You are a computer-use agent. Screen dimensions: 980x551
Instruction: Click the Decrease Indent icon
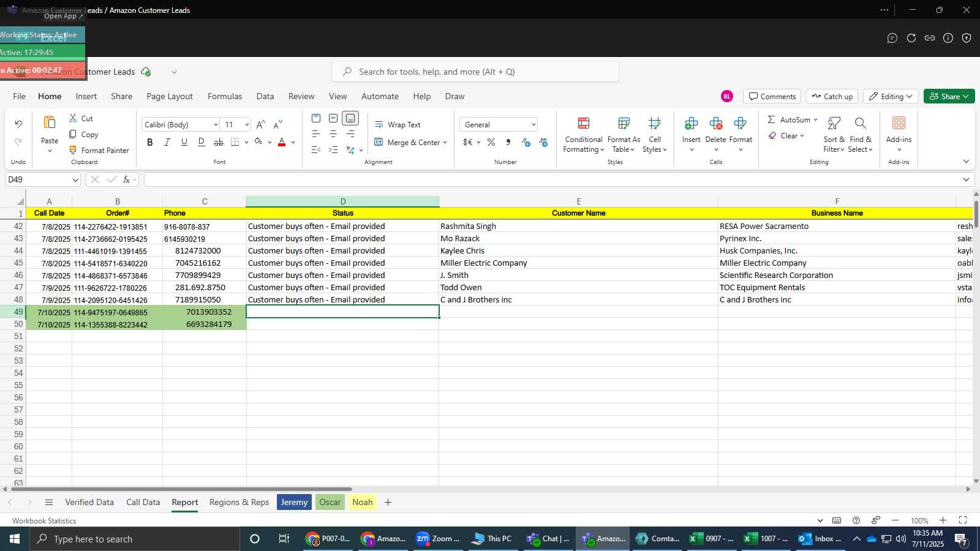pos(316,149)
